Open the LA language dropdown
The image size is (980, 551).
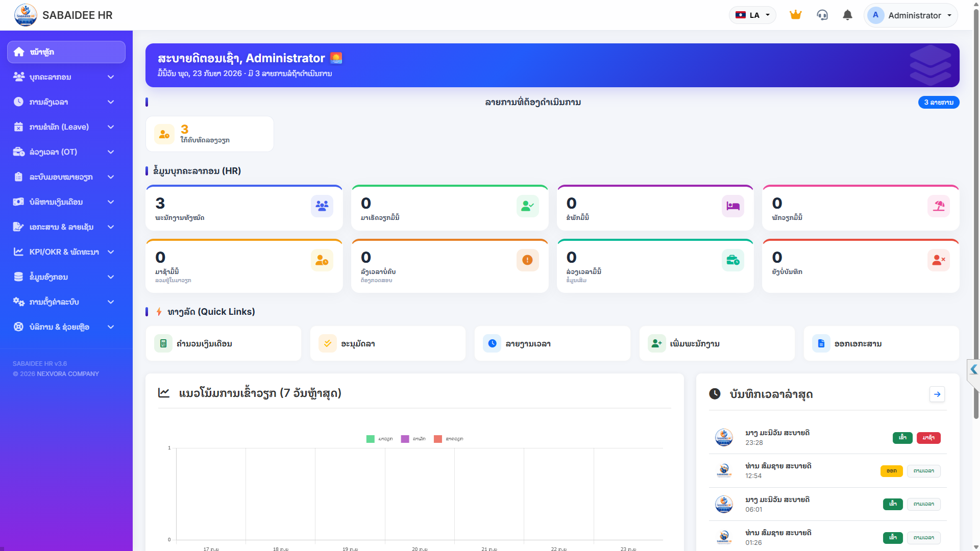pyautogui.click(x=752, y=15)
